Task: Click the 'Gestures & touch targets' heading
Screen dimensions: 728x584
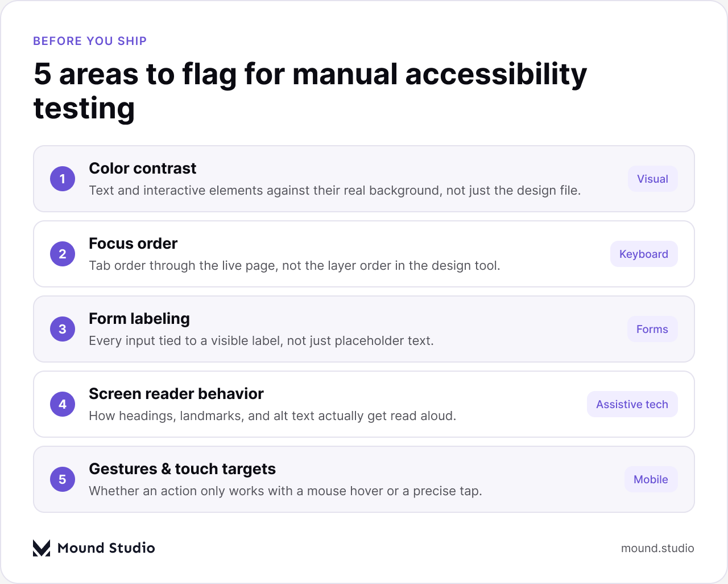Action: (x=183, y=469)
